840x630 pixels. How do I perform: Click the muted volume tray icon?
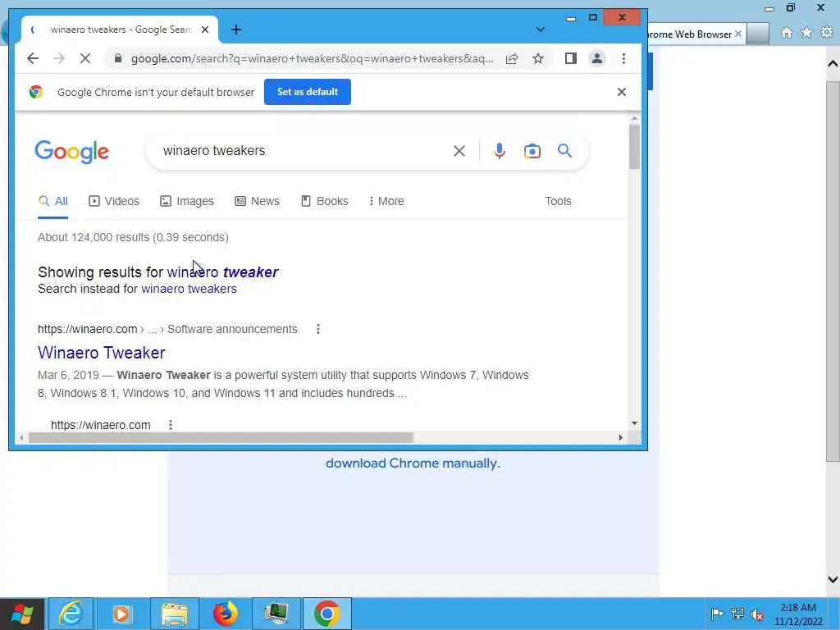click(757, 614)
